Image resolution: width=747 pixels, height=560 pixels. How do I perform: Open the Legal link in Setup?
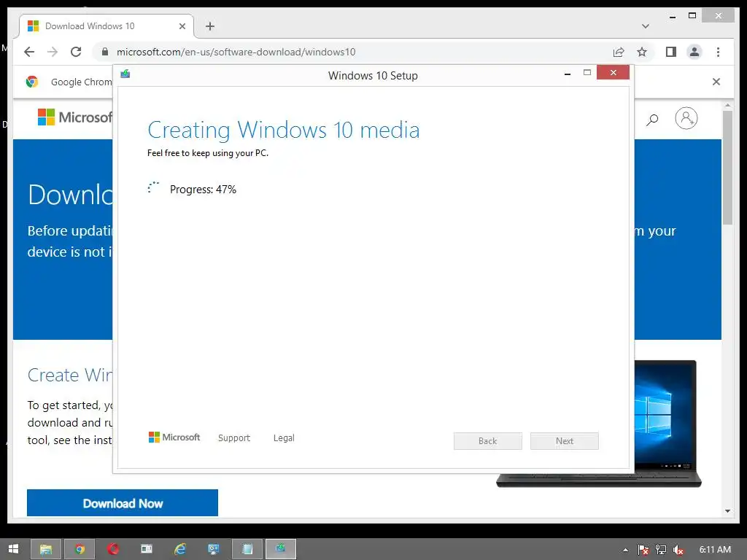tap(284, 437)
